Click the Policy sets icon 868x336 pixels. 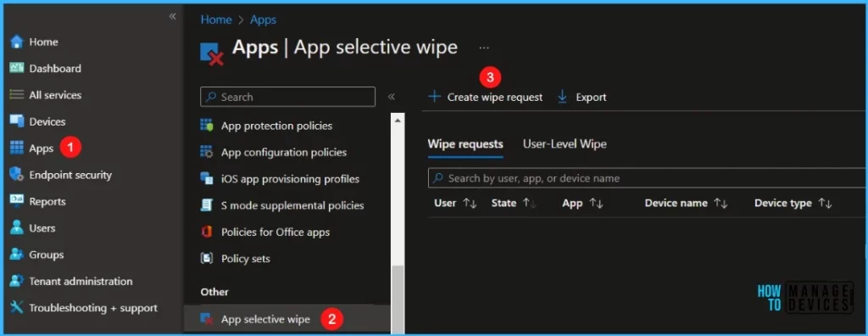pos(207,259)
